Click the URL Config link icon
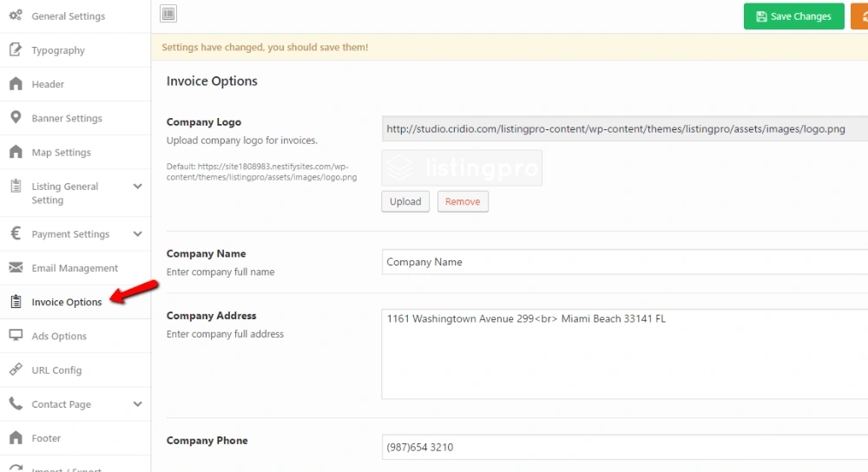 coord(16,370)
